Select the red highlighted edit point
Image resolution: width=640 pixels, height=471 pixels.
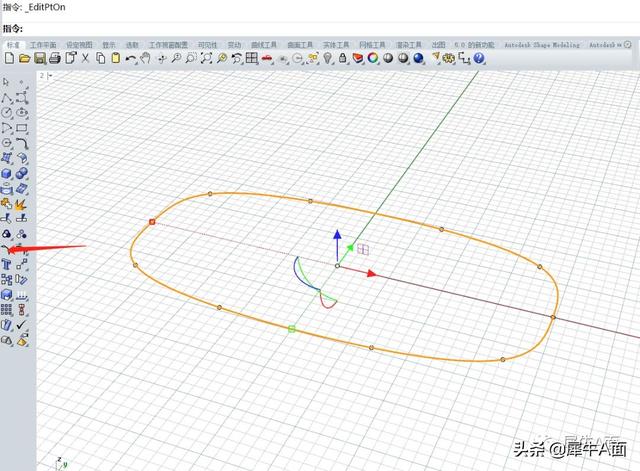[x=152, y=222]
